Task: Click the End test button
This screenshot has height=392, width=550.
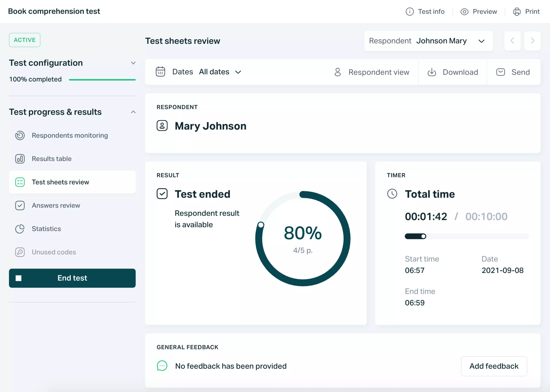Action: pos(72,278)
